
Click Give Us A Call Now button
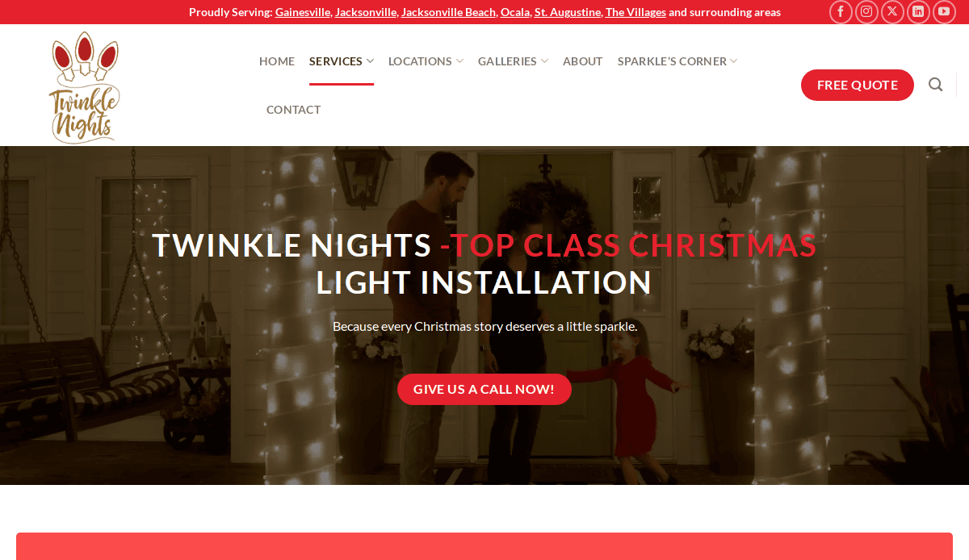[x=484, y=389]
